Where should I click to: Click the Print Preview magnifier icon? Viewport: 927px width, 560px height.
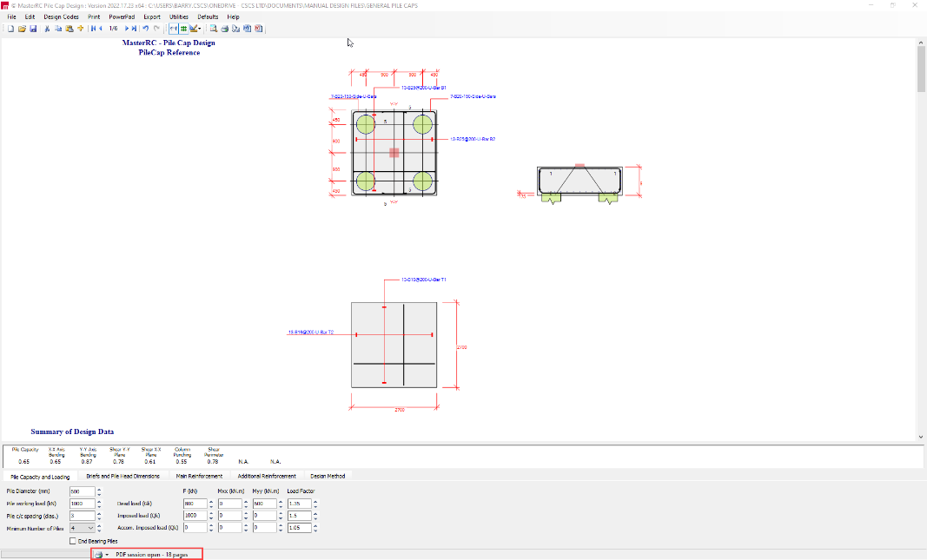tap(213, 29)
